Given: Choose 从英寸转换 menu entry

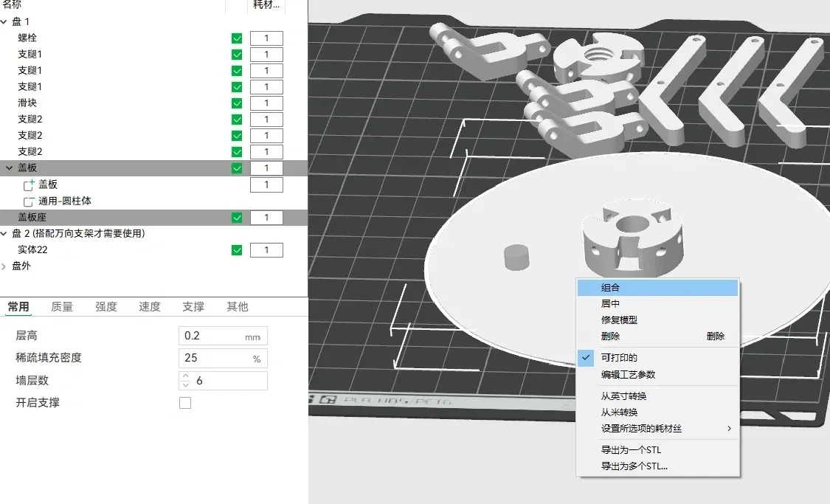Looking at the screenshot, I should click(657, 396).
